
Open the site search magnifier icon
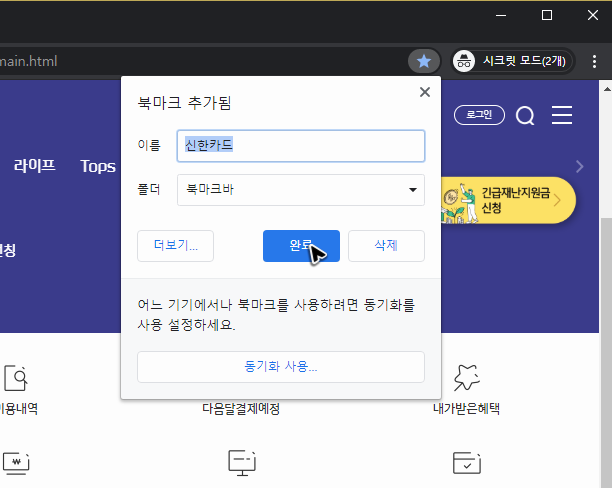click(525, 116)
